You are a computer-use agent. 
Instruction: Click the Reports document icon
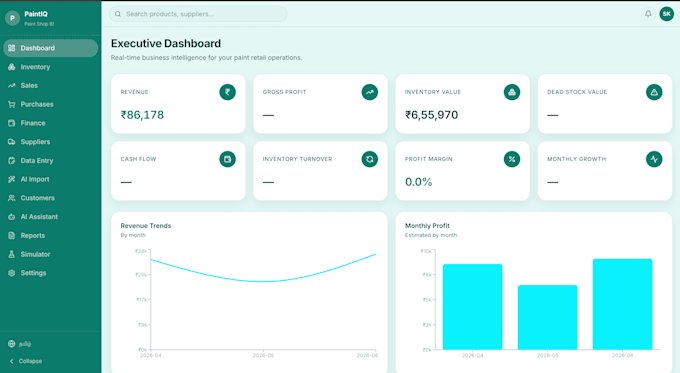pyautogui.click(x=12, y=236)
